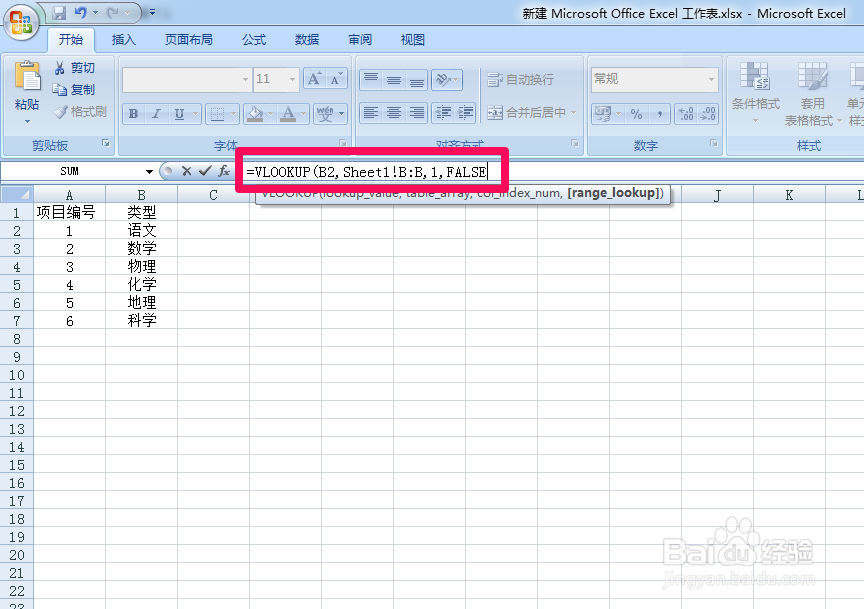Viewport: 864px width, 609px height.
Task: Open the 数据 tab
Action: point(307,40)
